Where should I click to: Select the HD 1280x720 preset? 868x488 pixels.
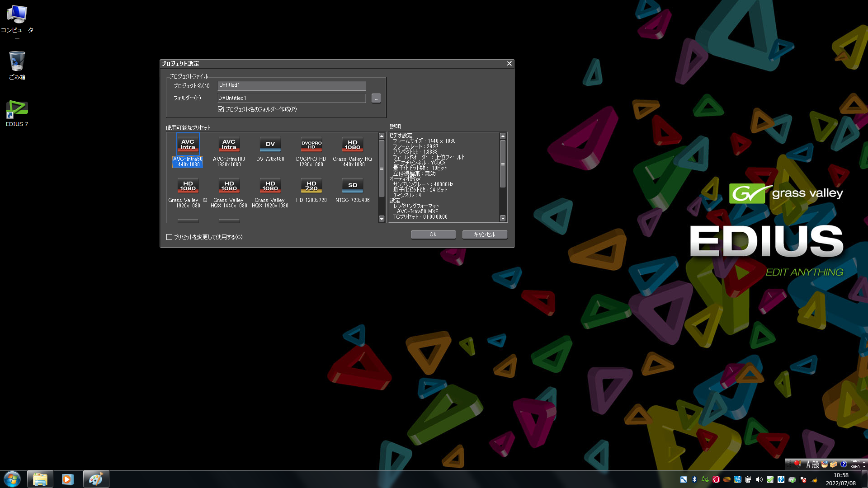pyautogui.click(x=311, y=190)
